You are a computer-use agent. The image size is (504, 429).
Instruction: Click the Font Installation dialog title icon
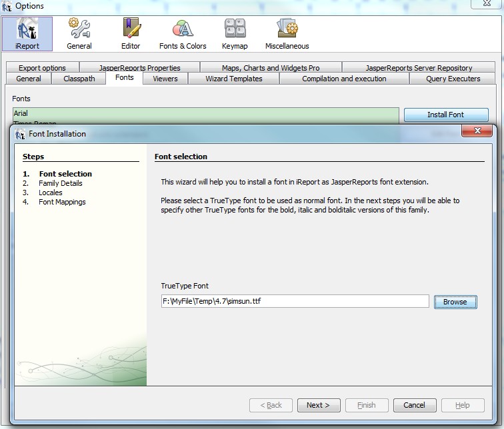20,134
